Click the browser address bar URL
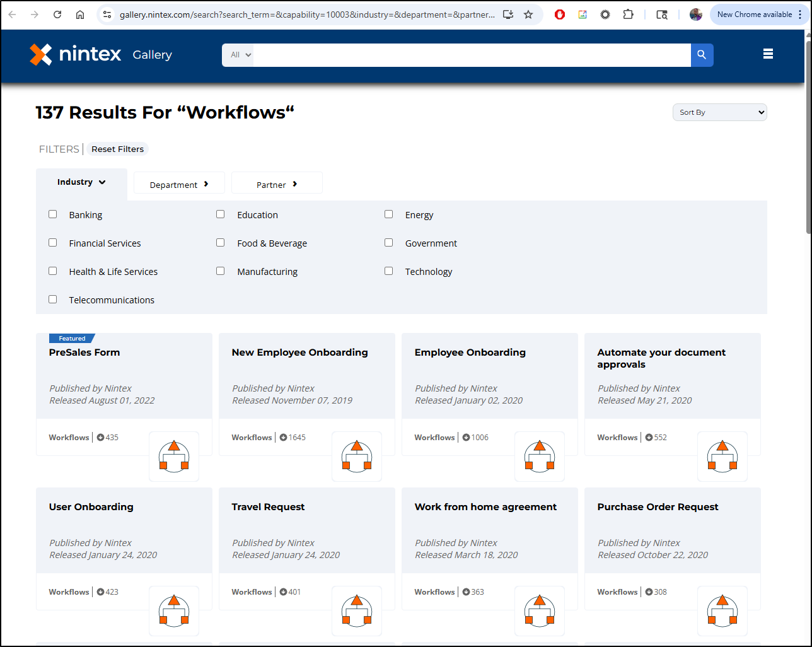 click(x=307, y=15)
